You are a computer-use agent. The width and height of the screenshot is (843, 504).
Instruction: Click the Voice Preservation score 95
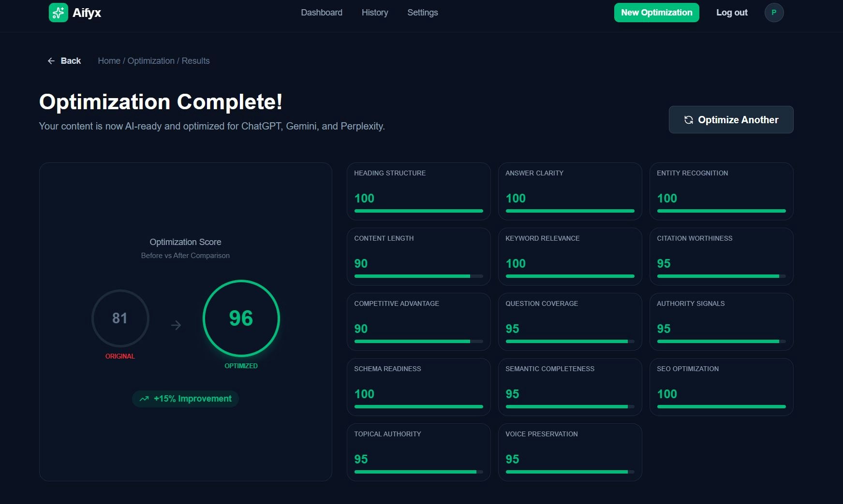(512, 460)
